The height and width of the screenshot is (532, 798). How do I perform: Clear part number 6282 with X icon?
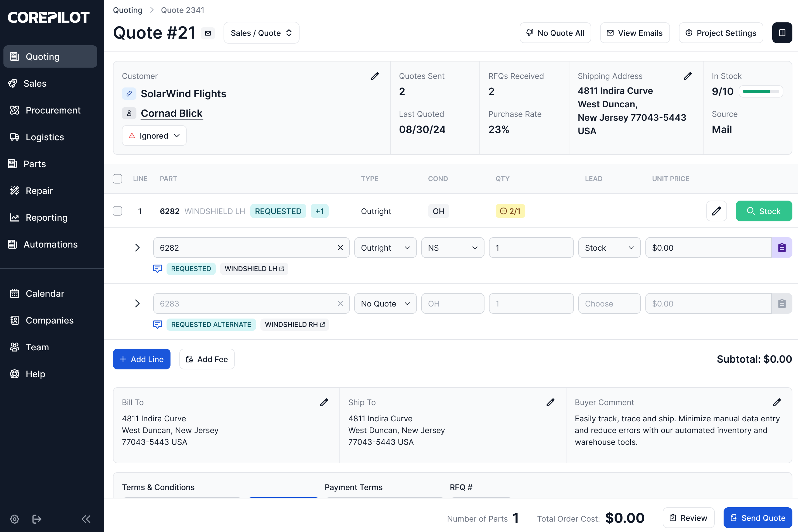click(340, 248)
